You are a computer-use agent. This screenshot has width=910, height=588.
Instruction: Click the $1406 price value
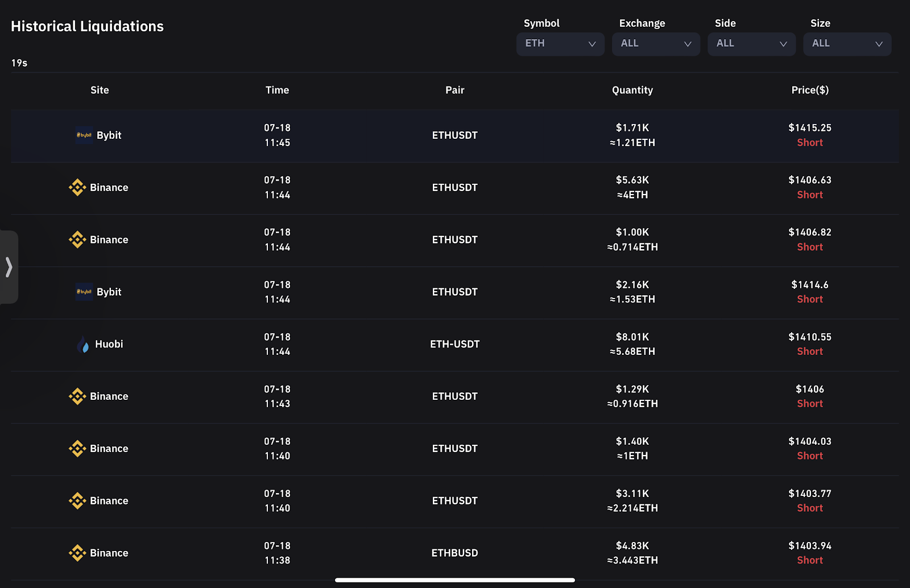(x=810, y=390)
